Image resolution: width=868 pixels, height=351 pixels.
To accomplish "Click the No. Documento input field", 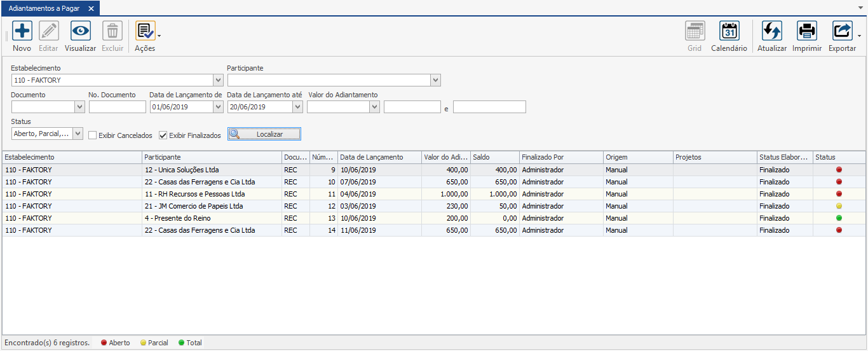I will pos(117,107).
